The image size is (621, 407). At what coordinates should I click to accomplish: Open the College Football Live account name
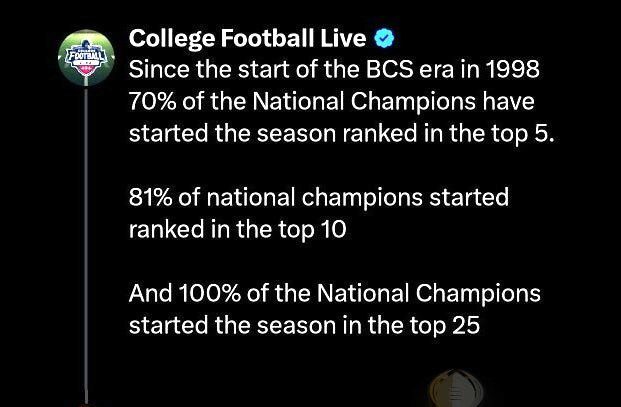pyautogui.click(x=247, y=38)
